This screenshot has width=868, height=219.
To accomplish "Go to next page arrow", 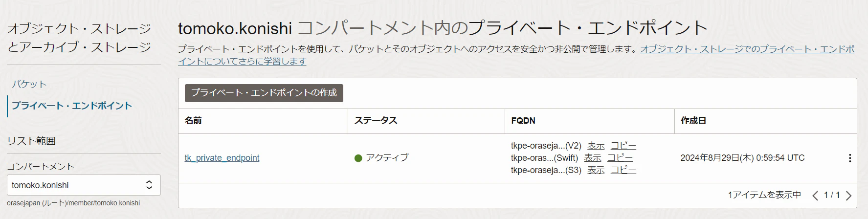I will (848, 196).
